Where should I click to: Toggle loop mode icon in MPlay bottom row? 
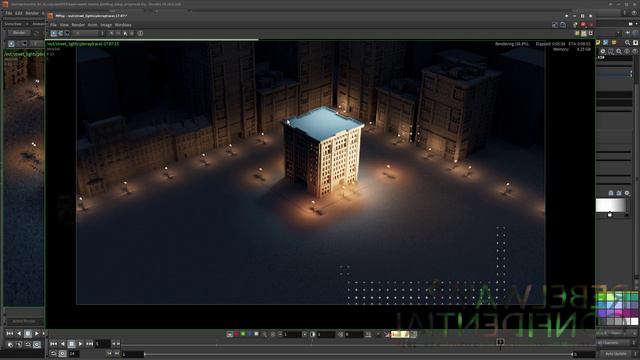[53, 353]
